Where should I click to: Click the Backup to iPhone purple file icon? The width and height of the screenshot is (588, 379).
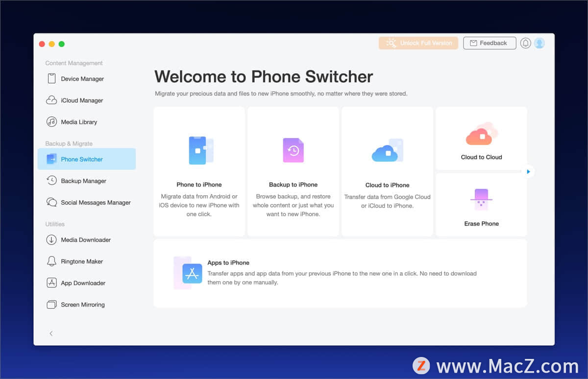(x=293, y=150)
